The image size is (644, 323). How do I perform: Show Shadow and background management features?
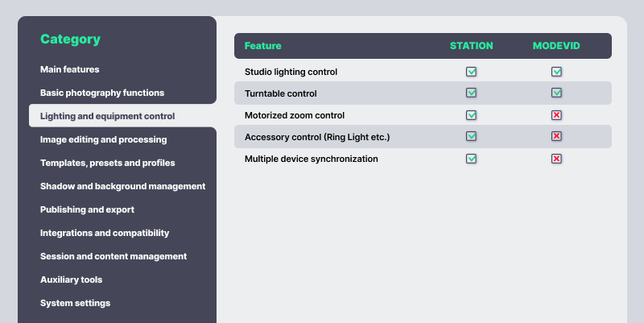pyautogui.click(x=122, y=186)
